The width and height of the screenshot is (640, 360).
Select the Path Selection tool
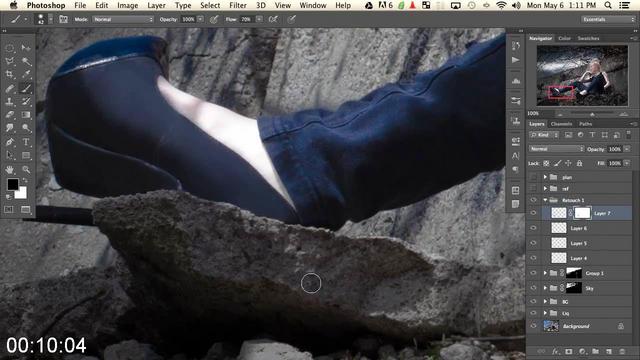pyautogui.click(x=10, y=156)
